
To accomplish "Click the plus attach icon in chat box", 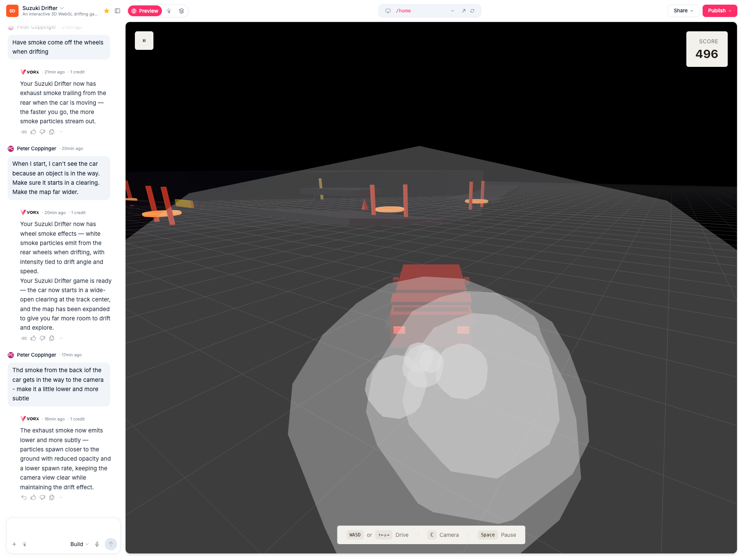I will (14, 544).
